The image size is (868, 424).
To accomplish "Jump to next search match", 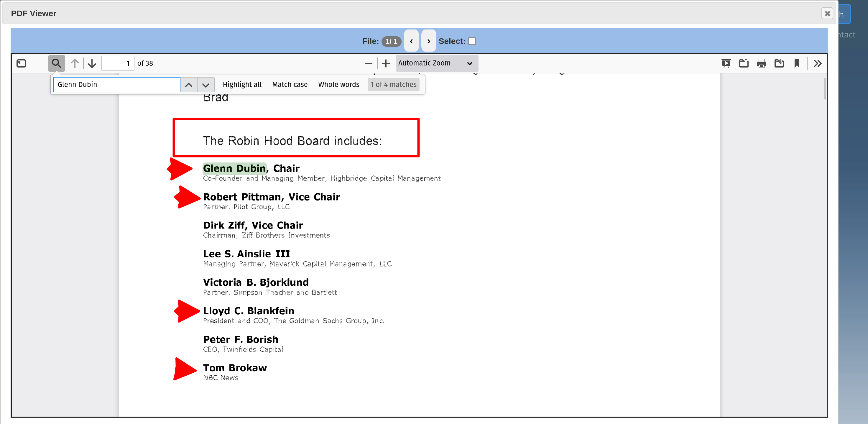I will [x=206, y=85].
